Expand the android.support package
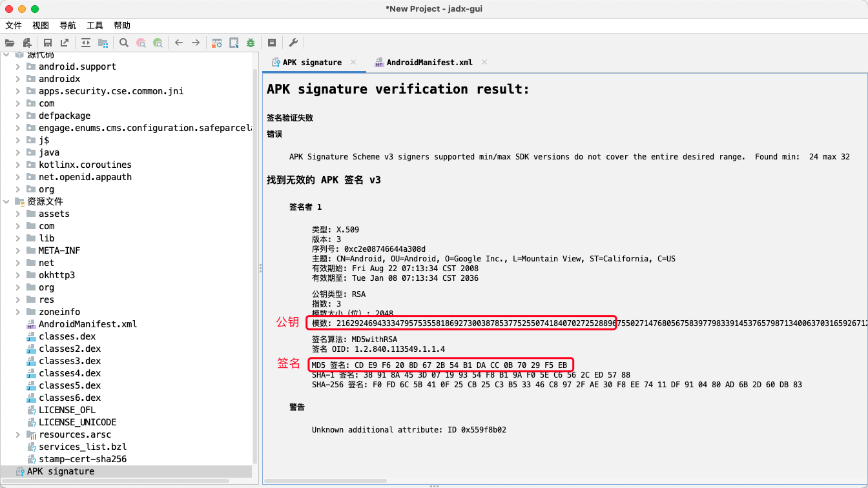The image size is (868, 488). pos(18,66)
